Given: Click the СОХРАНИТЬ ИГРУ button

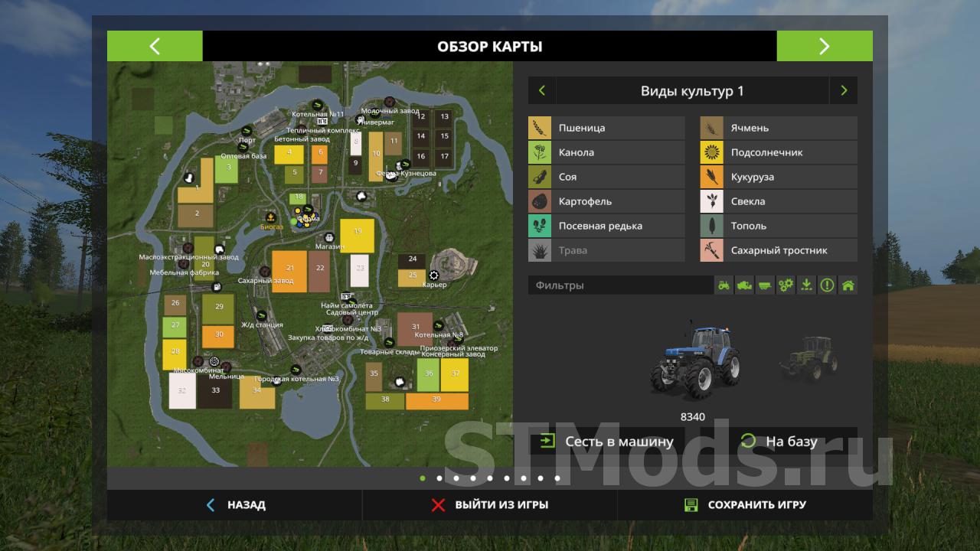Looking at the screenshot, I should click(x=745, y=505).
